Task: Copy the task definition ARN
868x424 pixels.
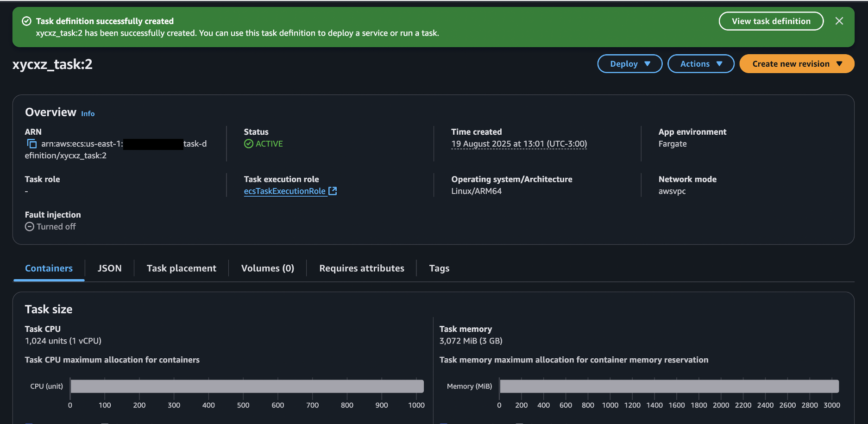Action: pyautogui.click(x=31, y=144)
